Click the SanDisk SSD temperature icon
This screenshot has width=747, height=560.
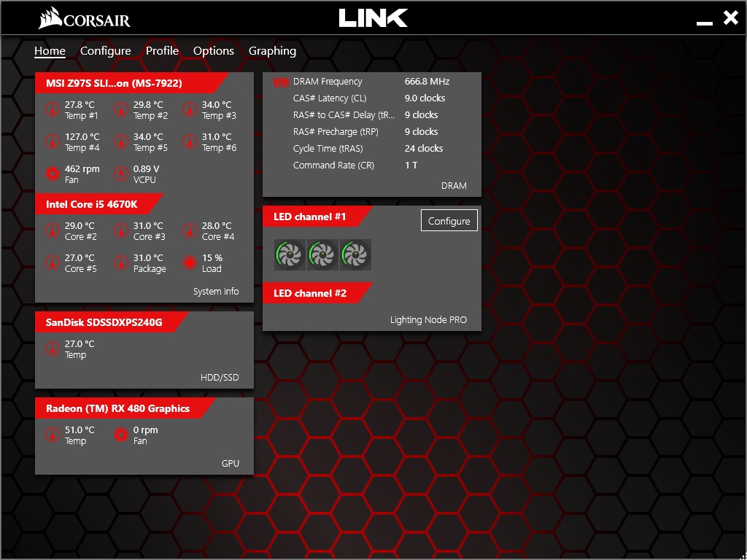coord(53,349)
